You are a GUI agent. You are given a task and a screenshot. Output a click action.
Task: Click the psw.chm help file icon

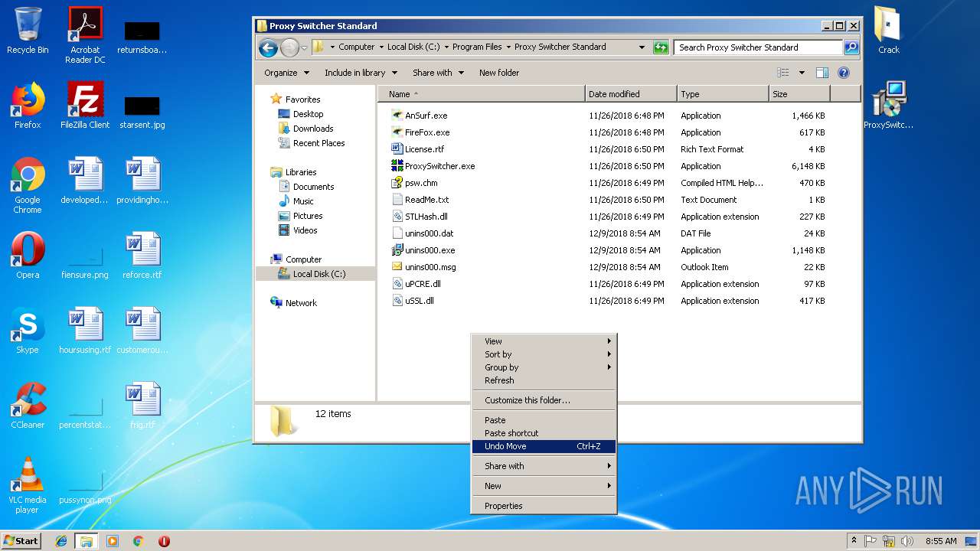click(x=397, y=183)
